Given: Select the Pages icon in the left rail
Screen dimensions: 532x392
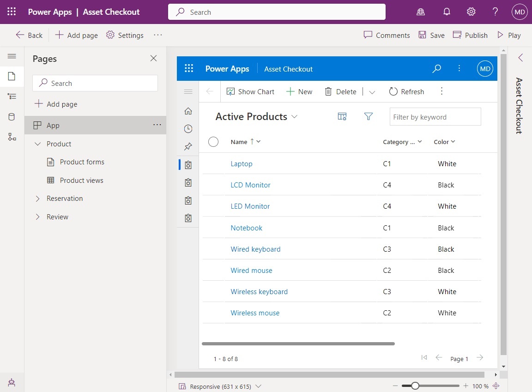Looking at the screenshot, I should (x=12, y=77).
